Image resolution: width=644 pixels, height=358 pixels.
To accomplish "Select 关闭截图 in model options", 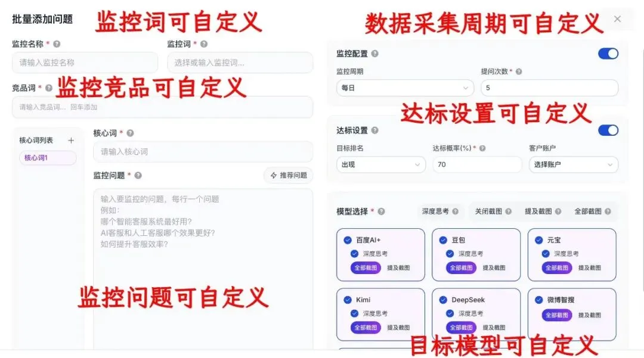I will point(493,211).
